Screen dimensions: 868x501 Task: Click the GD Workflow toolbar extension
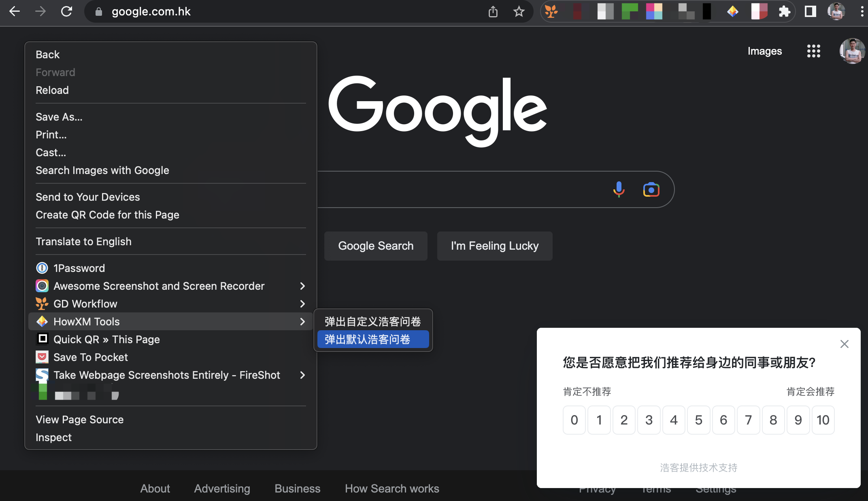[x=551, y=11]
